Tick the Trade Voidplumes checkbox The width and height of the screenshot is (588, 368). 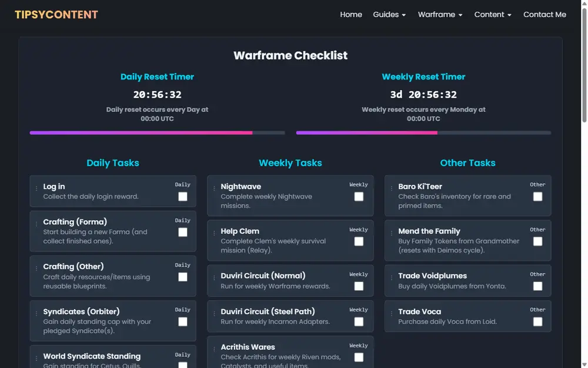538,286
